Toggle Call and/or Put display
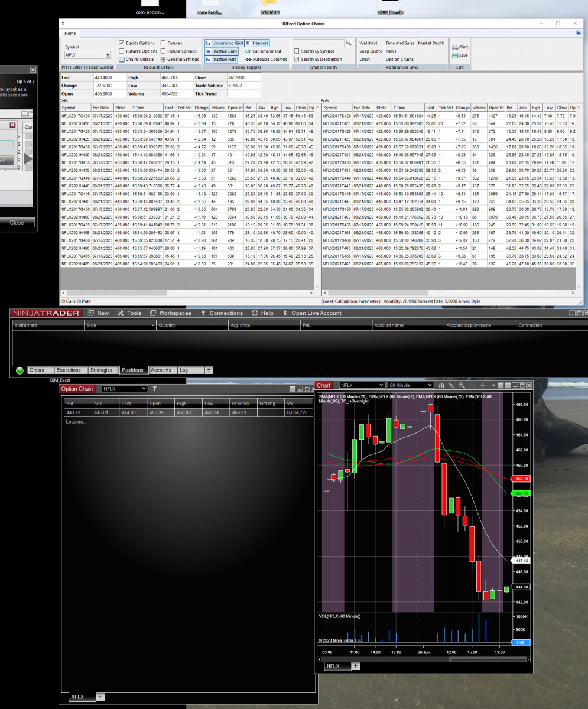 pos(263,51)
